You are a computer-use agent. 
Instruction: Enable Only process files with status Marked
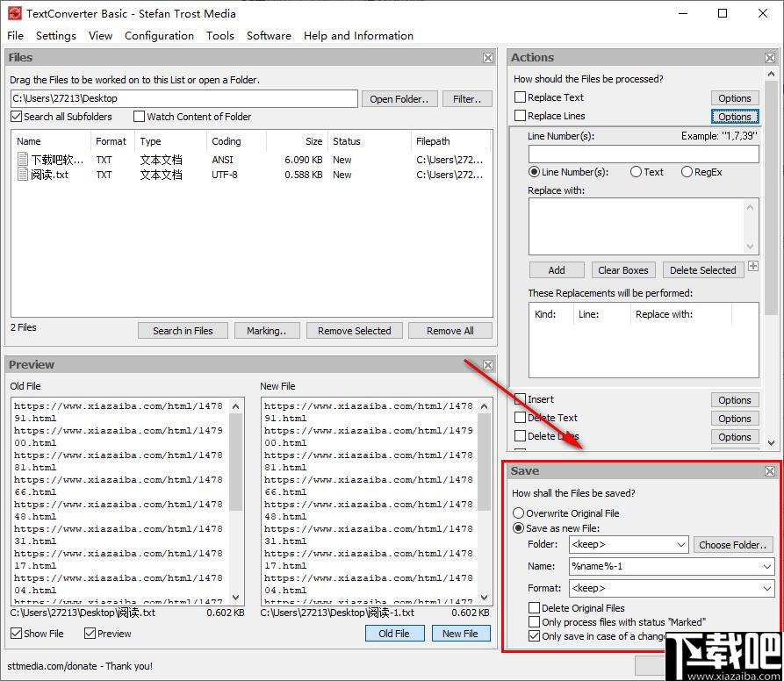click(534, 621)
